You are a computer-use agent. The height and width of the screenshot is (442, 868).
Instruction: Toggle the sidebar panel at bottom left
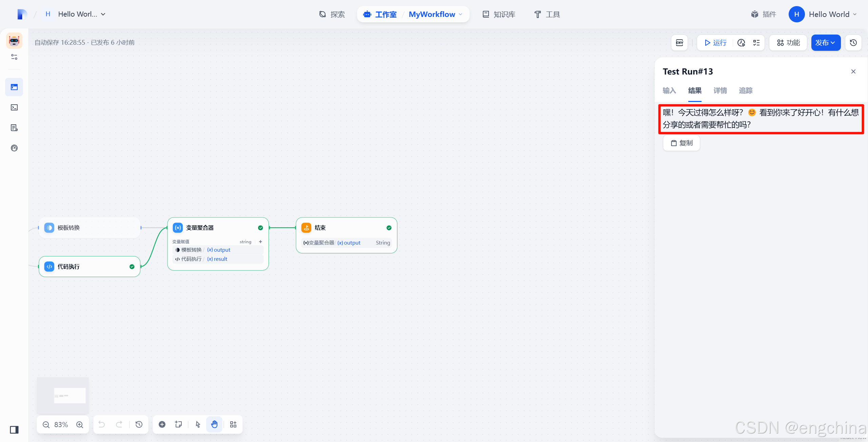pyautogui.click(x=14, y=430)
